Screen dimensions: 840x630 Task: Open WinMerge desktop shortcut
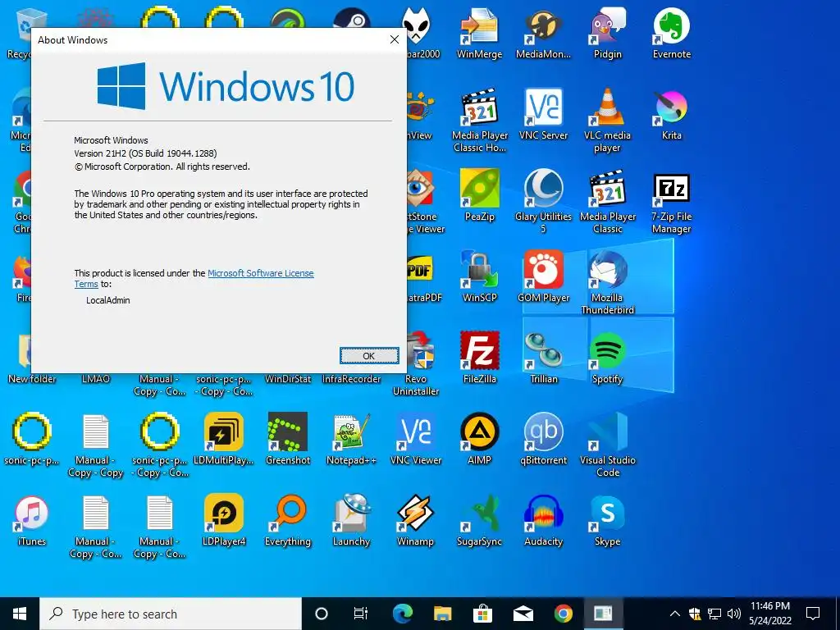point(479,33)
